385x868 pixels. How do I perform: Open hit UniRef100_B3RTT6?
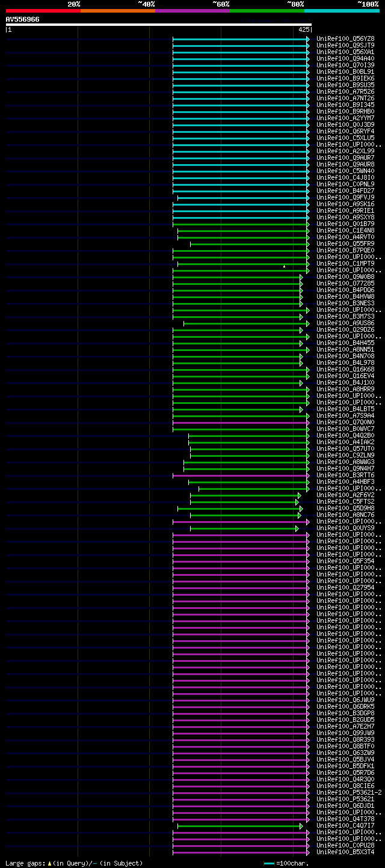click(345, 475)
